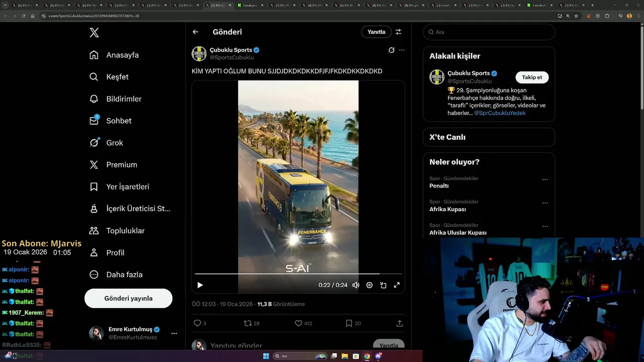The image size is (644, 362).
Task: Click the Yanıtla button in header
Action: [376, 32]
